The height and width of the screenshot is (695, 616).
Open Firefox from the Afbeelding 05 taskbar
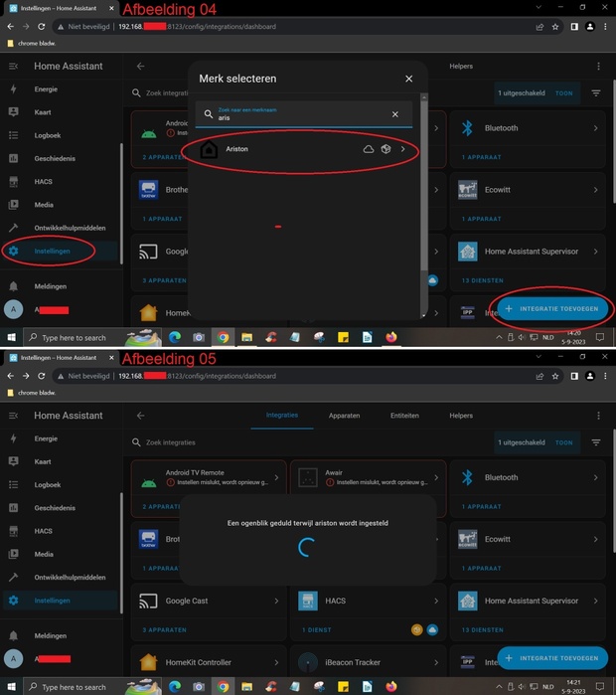pyautogui.click(x=391, y=687)
